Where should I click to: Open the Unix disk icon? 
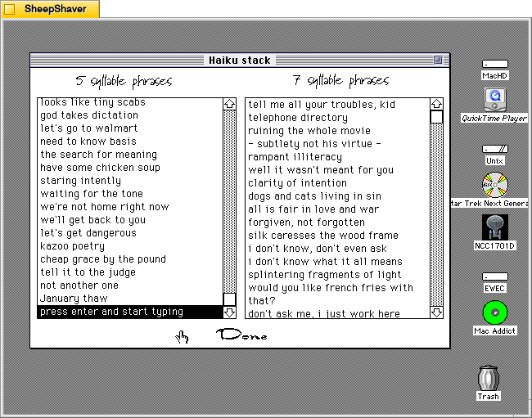coord(494,149)
